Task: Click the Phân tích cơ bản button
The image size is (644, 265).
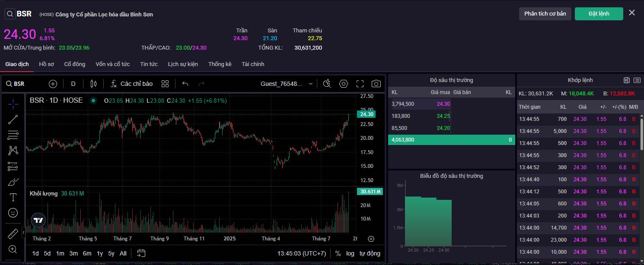Action: point(545,13)
